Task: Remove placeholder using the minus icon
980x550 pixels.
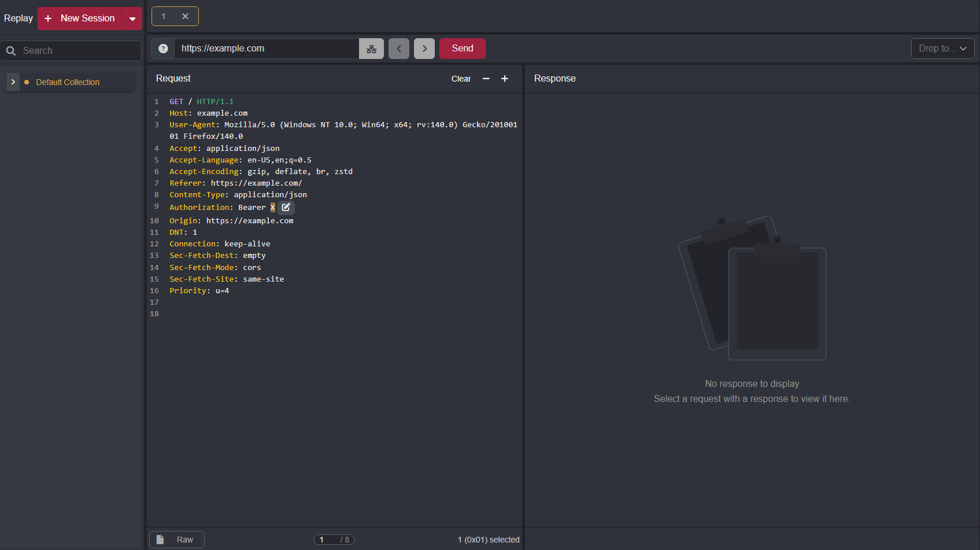Action: (486, 79)
